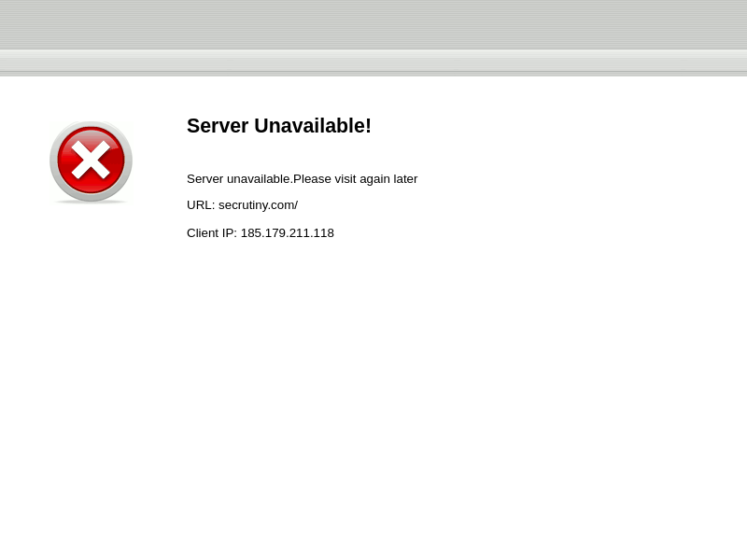Click the word "Unavailable!" in the heading
Image resolution: width=747 pixels, height=560 pixels.
pos(312,126)
